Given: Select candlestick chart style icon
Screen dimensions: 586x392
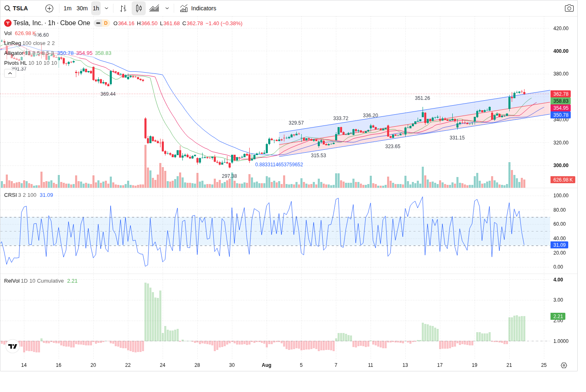Looking at the screenshot, I should tap(139, 8).
